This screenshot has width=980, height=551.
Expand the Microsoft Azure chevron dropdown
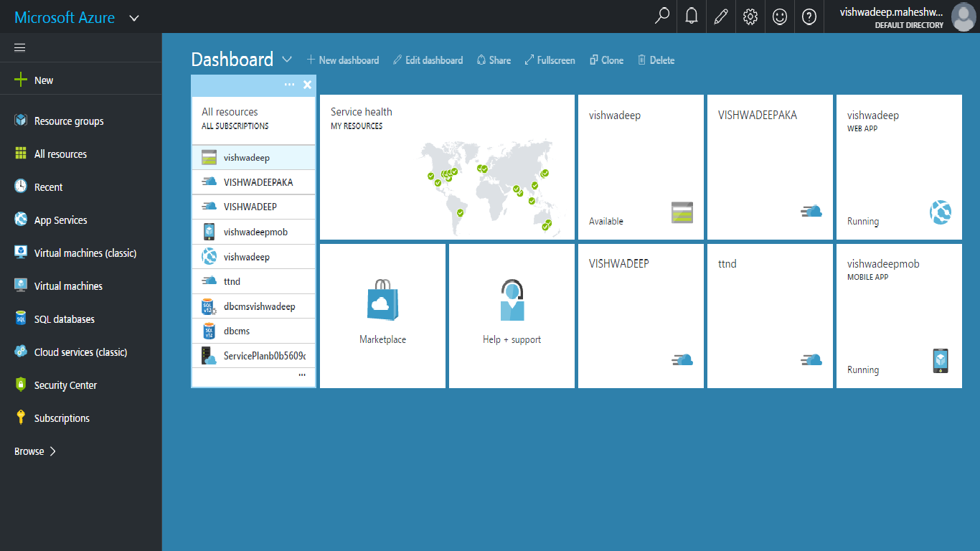pyautogui.click(x=134, y=18)
